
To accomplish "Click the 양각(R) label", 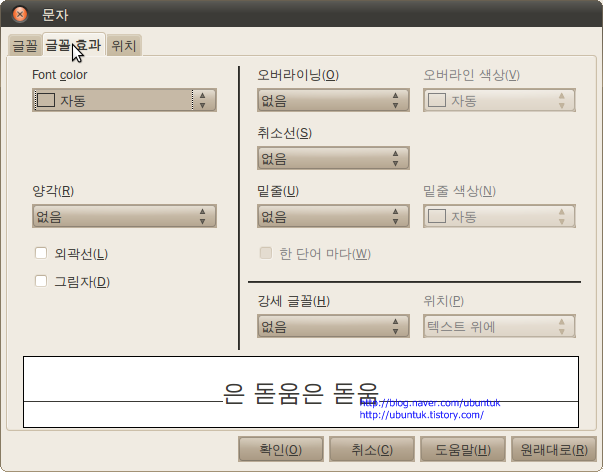I will click(53, 191).
